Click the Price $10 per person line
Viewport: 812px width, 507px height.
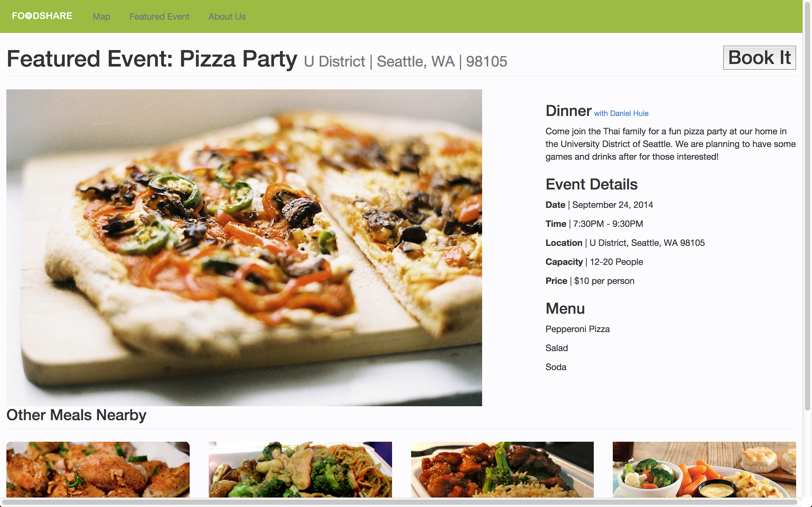coord(590,281)
